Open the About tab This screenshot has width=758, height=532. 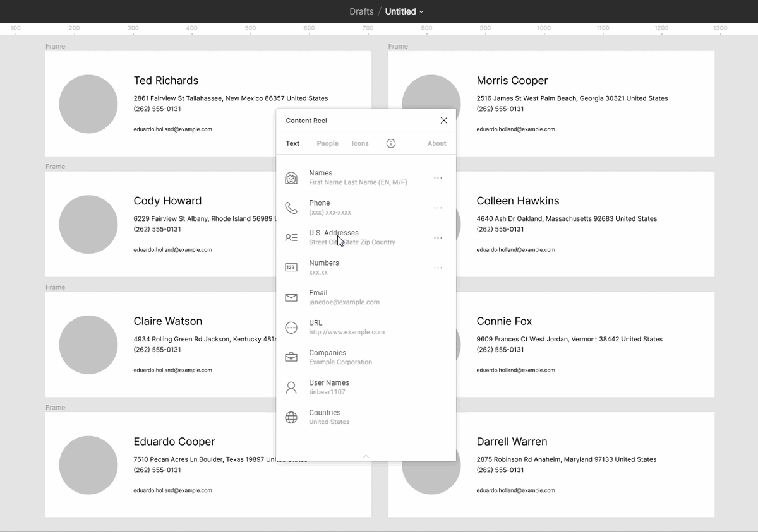click(x=436, y=143)
